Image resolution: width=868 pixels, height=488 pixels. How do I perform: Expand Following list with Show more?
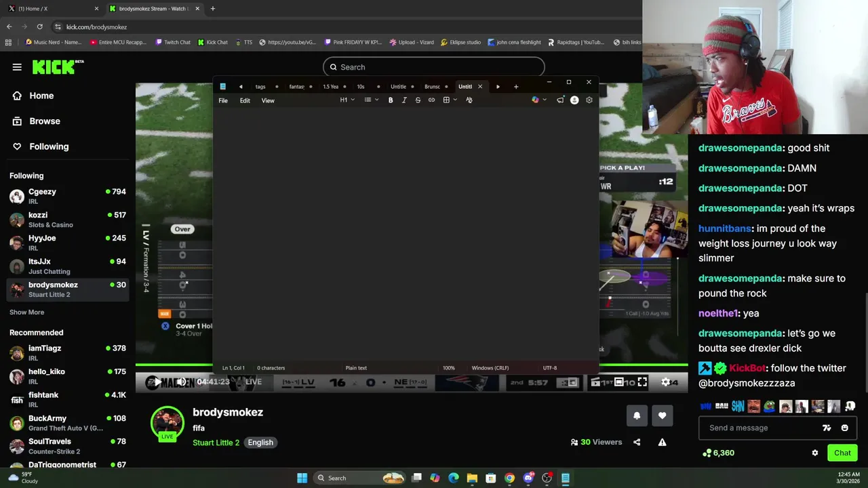pos(26,312)
